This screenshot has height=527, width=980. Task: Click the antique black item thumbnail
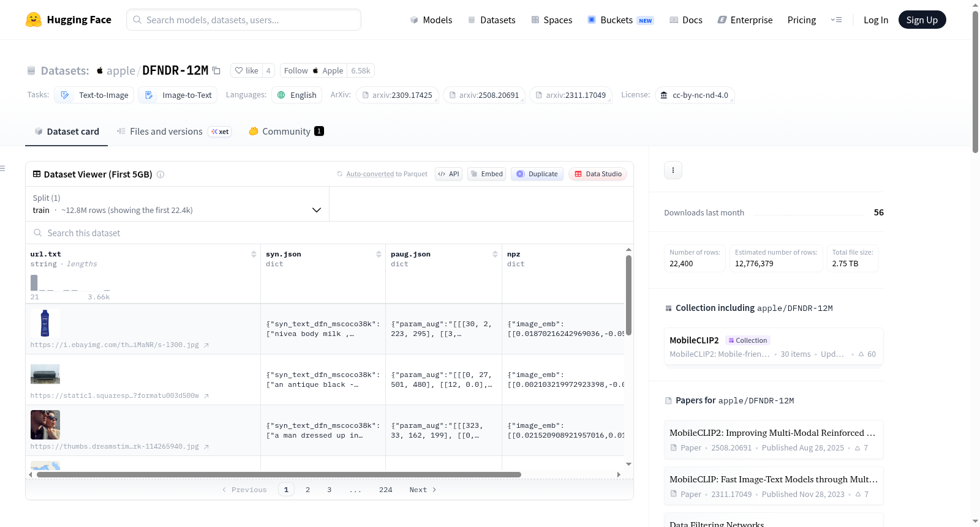click(45, 374)
